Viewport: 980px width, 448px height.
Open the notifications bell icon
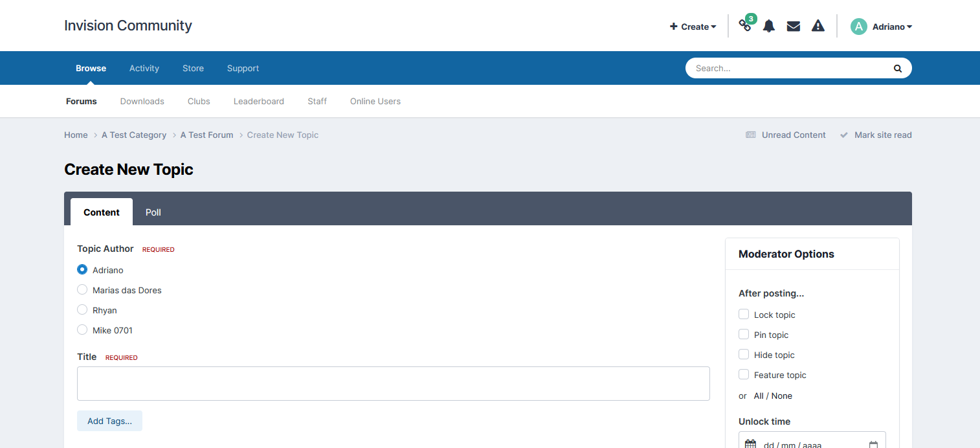pos(769,27)
